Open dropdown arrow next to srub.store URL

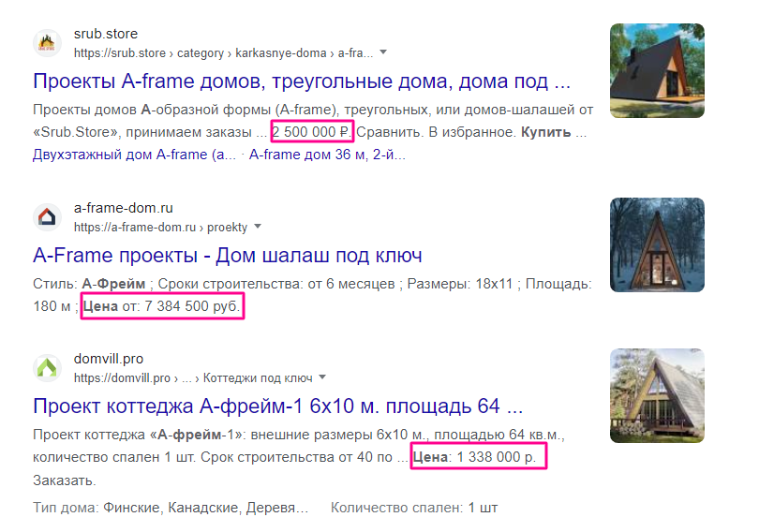point(383,52)
